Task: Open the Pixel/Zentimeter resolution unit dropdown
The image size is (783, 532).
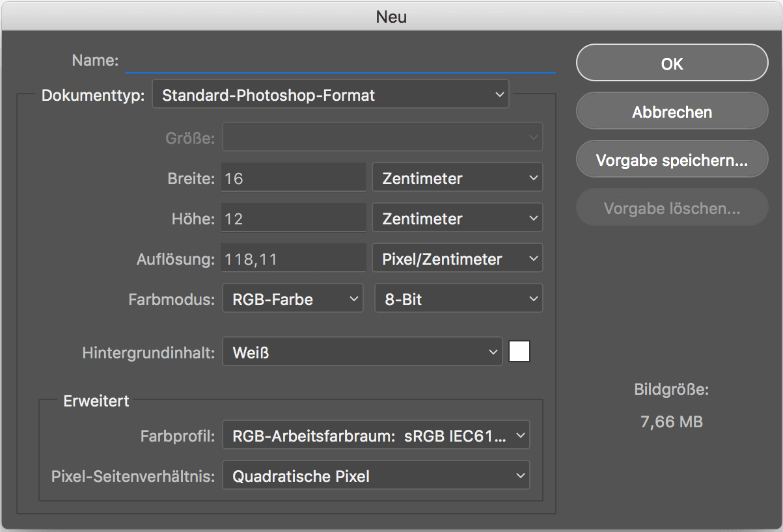Action: (457, 259)
